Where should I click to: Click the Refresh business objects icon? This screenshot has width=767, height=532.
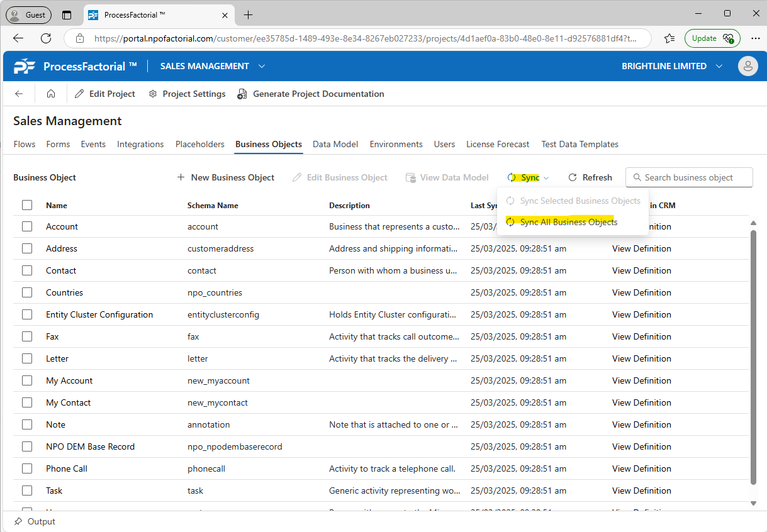[573, 177]
